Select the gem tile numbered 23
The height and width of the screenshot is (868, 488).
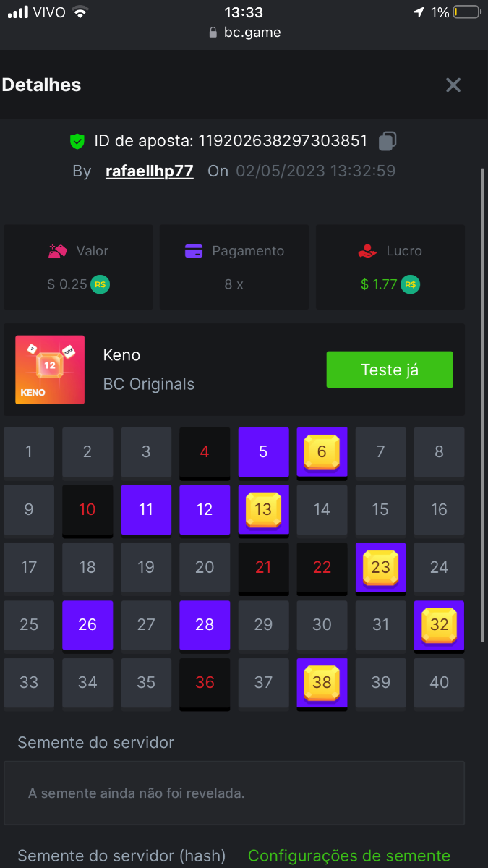(380, 567)
